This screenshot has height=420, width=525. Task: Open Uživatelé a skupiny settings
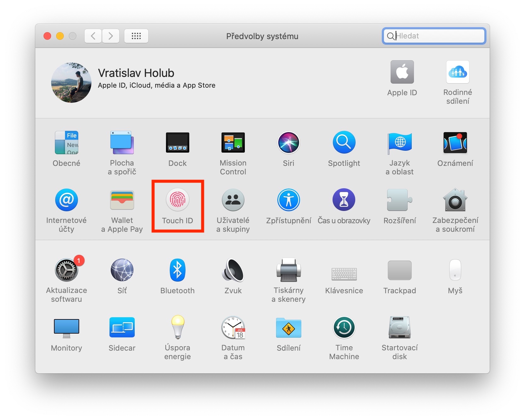tap(233, 200)
